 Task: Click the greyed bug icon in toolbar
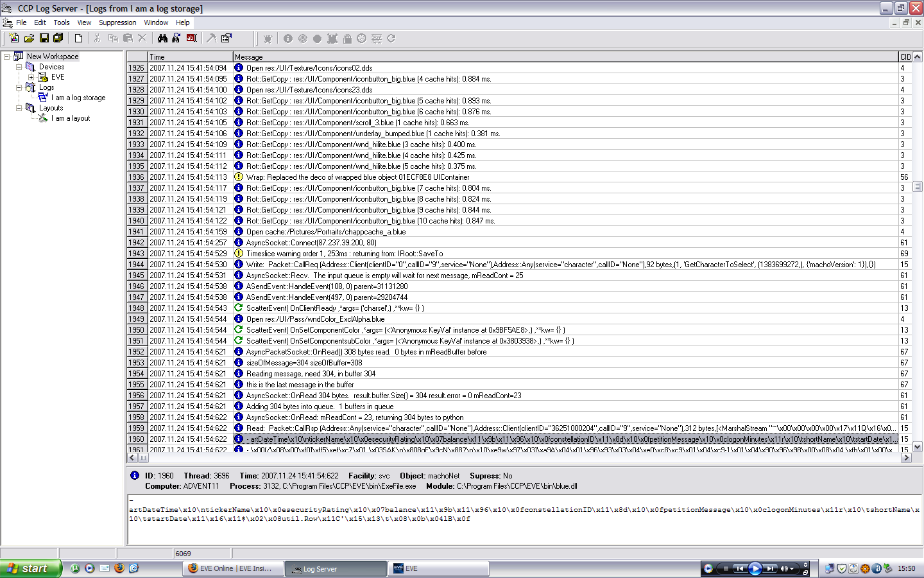268,39
